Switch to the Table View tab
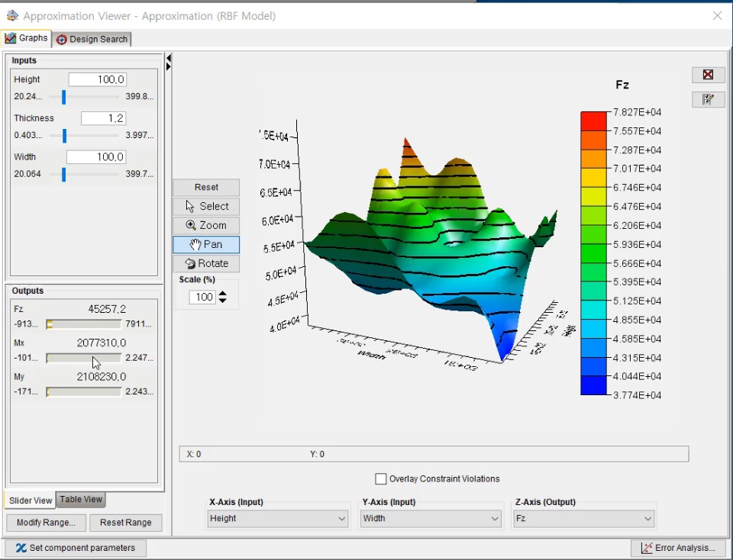The image size is (733, 560). tap(81, 500)
